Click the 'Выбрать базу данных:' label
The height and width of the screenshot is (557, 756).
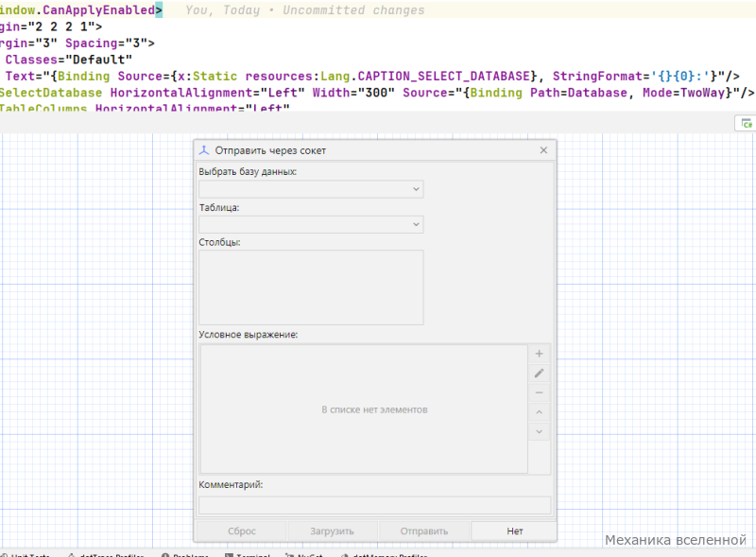click(248, 172)
